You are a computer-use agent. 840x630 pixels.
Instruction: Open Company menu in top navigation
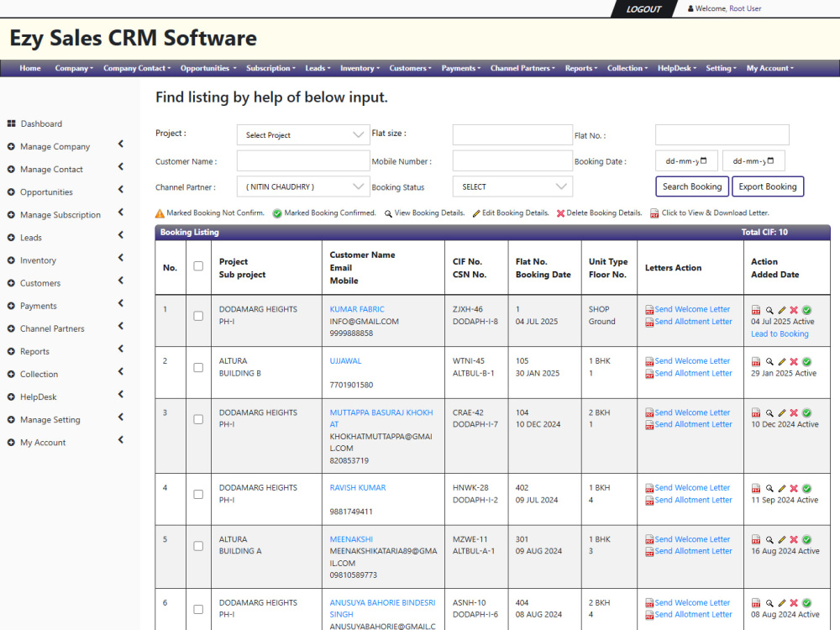coord(74,68)
